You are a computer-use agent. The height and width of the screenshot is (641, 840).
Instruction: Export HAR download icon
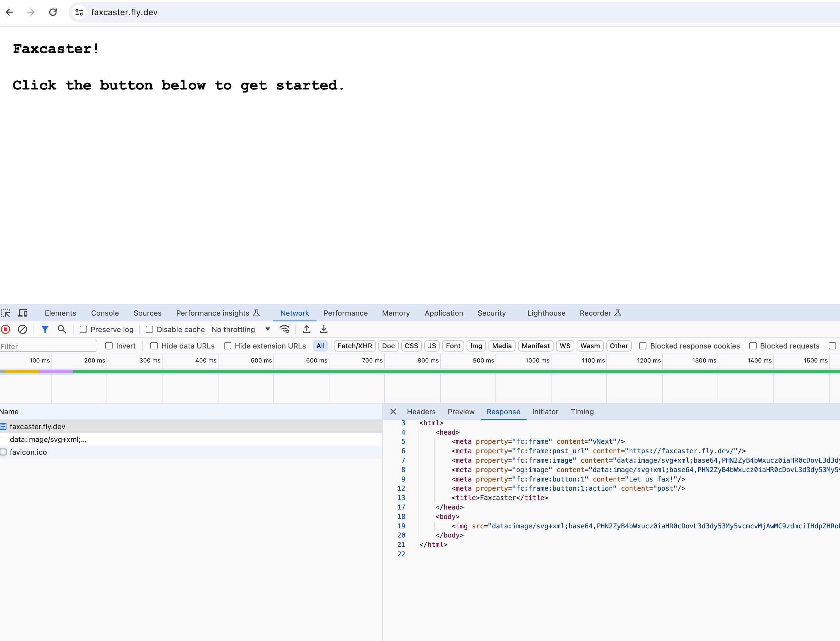324,329
